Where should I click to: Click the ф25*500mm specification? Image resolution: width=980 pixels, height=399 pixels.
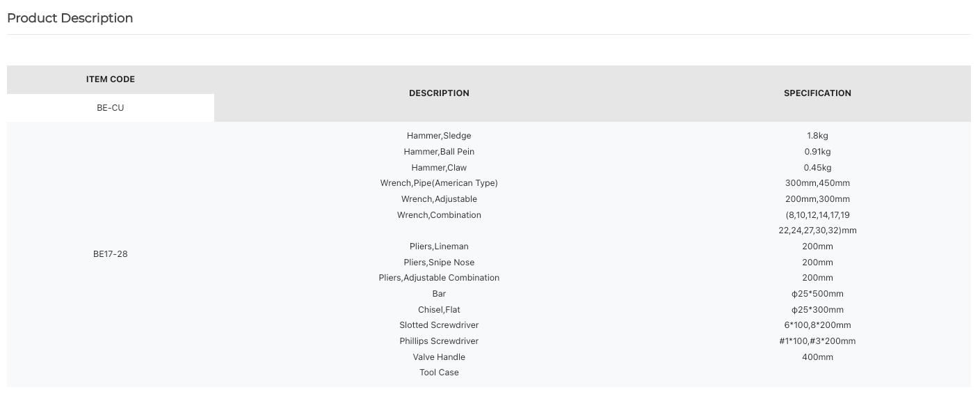click(x=817, y=294)
